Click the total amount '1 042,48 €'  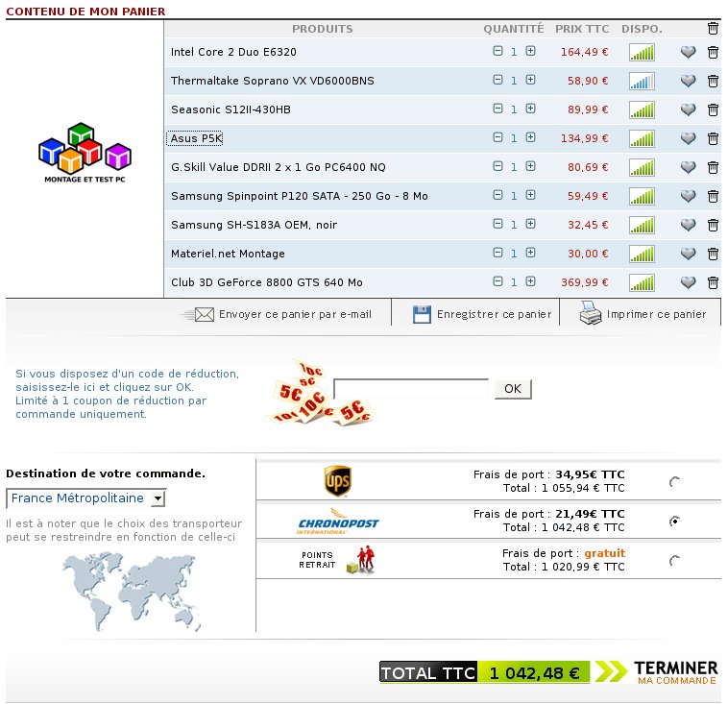[534, 672]
